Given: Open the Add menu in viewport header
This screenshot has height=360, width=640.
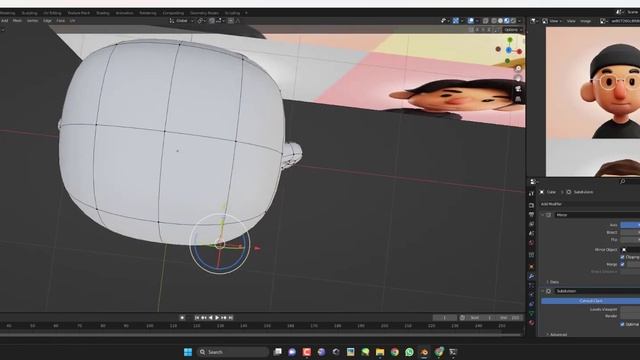Looking at the screenshot, I should click(x=4, y=20).
